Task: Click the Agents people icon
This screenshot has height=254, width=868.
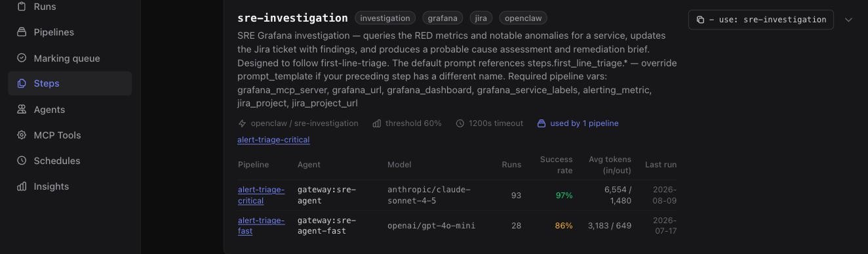Action: tap(22, 109)
